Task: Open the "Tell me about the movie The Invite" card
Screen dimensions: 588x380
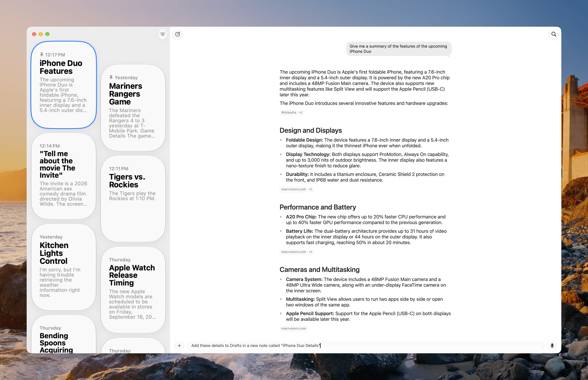Action: point(64,176)
